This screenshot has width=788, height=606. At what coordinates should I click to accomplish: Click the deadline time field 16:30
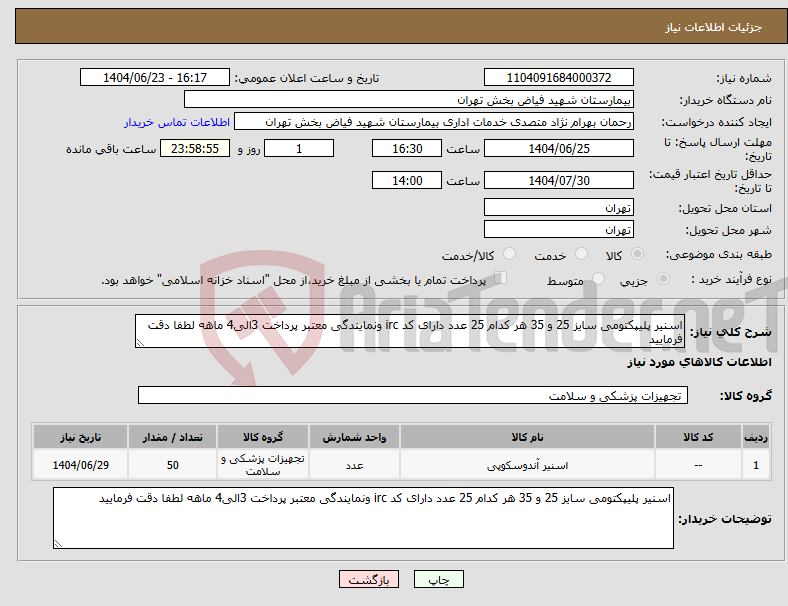(x=407, y=149)
